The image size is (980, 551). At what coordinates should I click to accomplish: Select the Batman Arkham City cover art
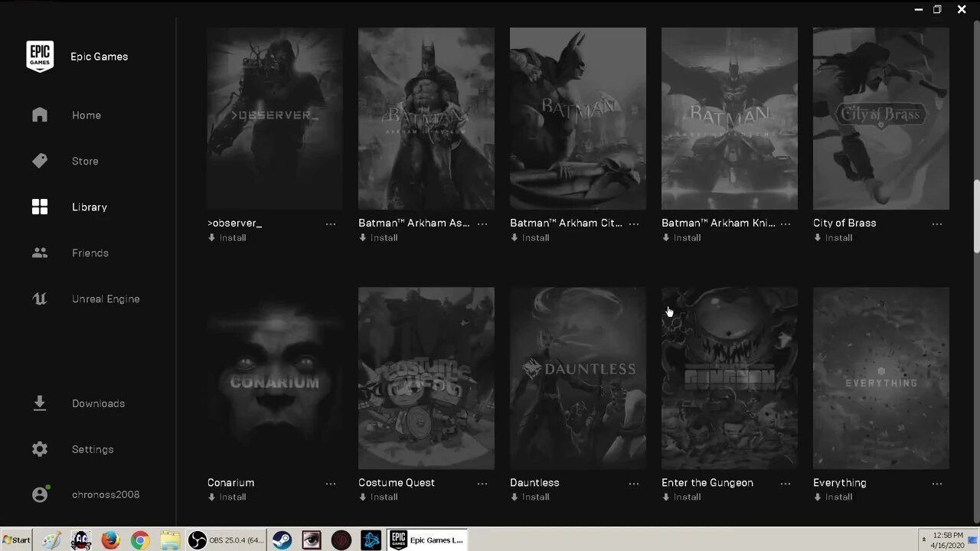point(578,119)
